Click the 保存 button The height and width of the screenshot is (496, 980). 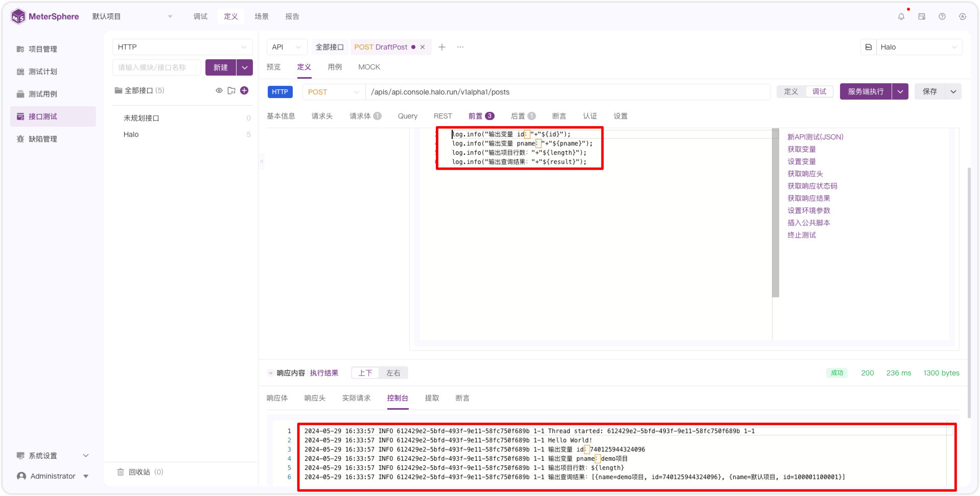pyautogui.click(x=930, y=91)
